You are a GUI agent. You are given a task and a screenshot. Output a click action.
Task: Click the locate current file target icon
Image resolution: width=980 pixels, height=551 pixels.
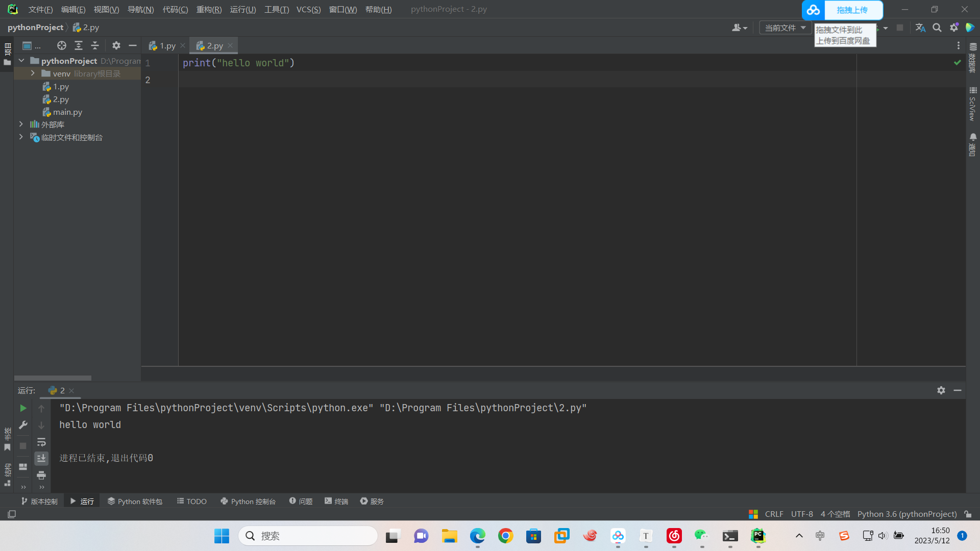pos(62,45)
